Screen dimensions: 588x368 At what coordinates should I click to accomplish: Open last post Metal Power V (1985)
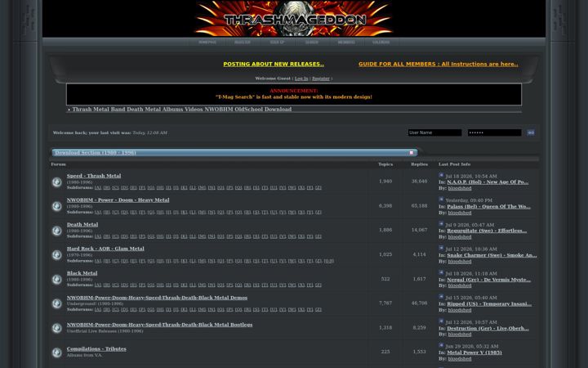pos(474,352)
